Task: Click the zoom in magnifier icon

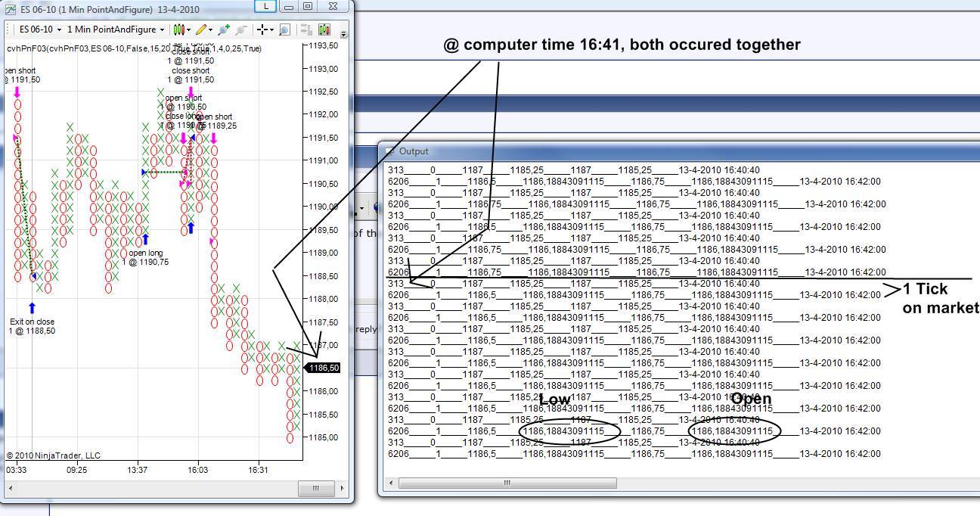Action: 224,30
